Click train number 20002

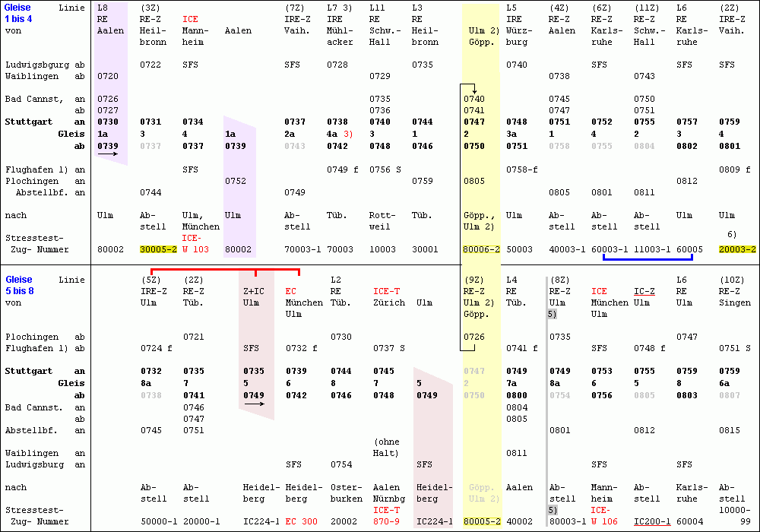344,522
